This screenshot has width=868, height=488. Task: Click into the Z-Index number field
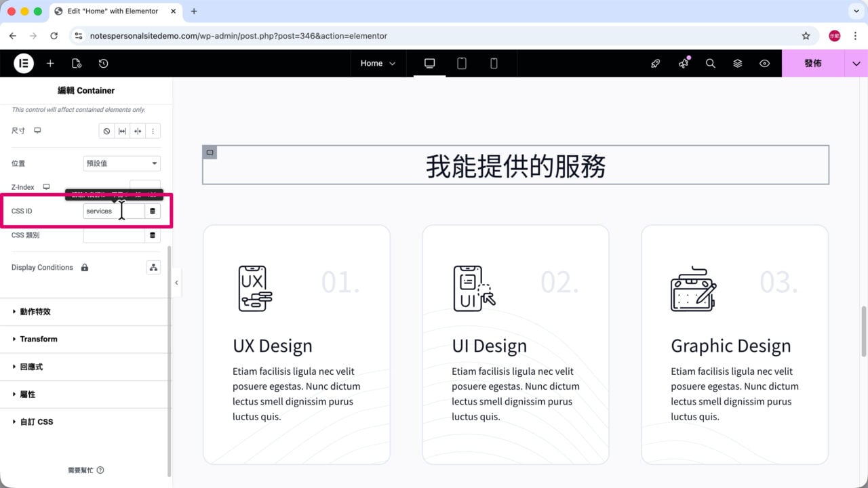[145, 186]
